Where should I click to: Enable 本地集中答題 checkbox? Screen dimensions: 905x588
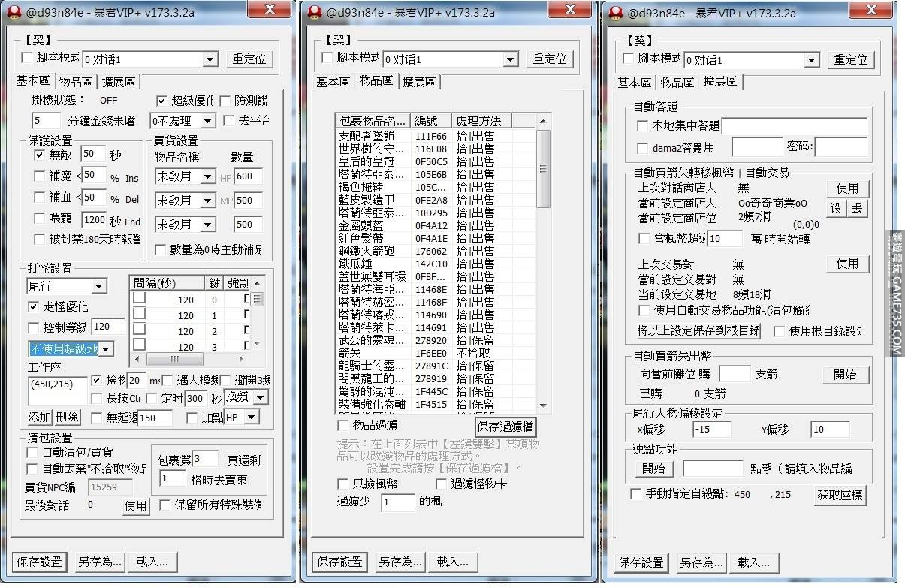pos(642,125)
